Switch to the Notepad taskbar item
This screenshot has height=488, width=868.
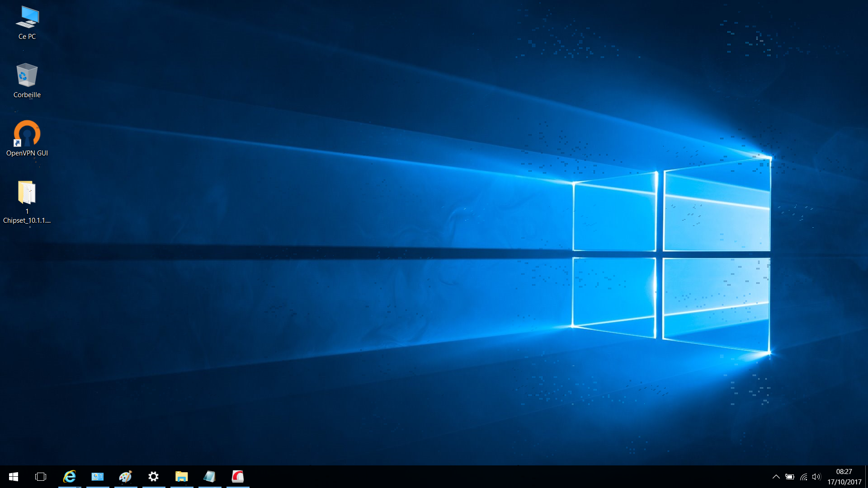(210, 477)
